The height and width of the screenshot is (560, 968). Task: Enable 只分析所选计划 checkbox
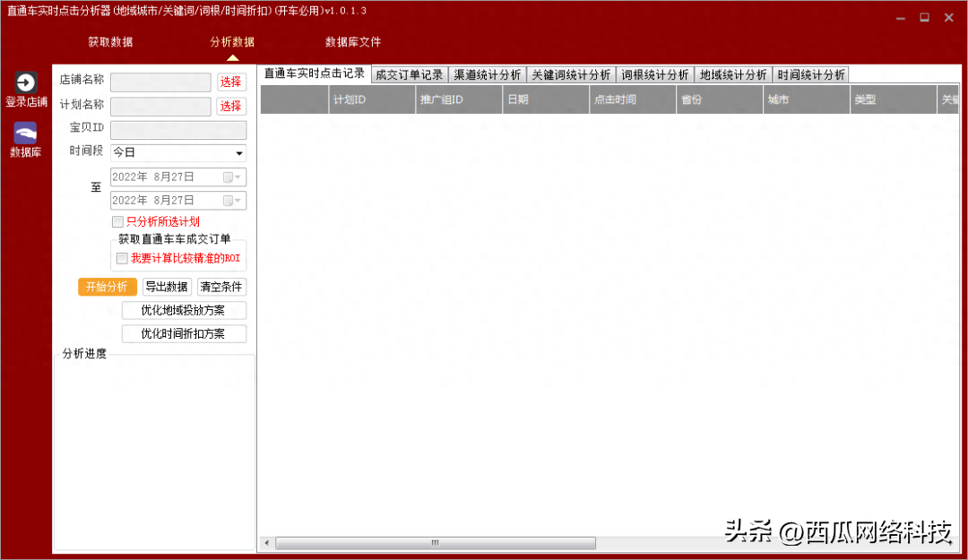117,221
